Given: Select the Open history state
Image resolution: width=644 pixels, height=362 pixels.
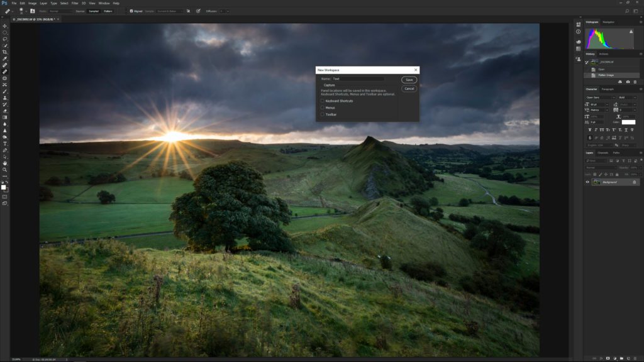Looking at the screenshot, I should pos(611,69).
